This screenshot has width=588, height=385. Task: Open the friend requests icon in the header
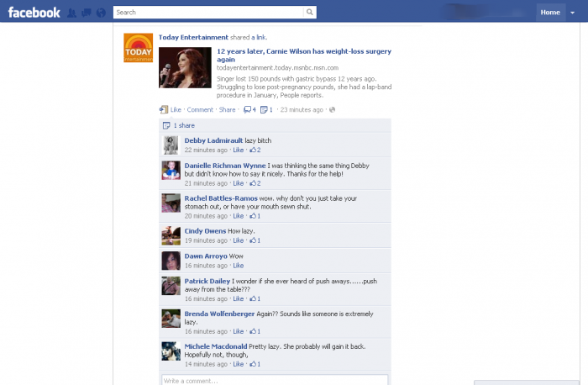[x=71, y=13]
